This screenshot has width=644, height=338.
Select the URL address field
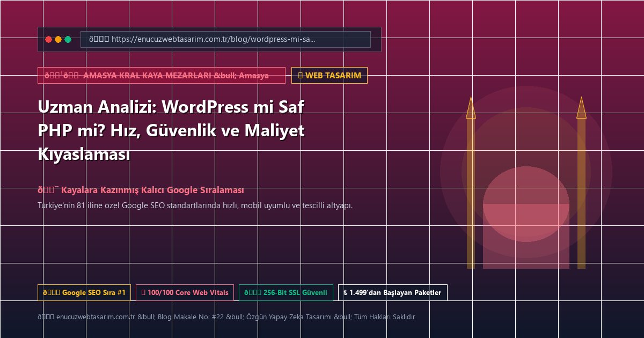coord(225,39)
